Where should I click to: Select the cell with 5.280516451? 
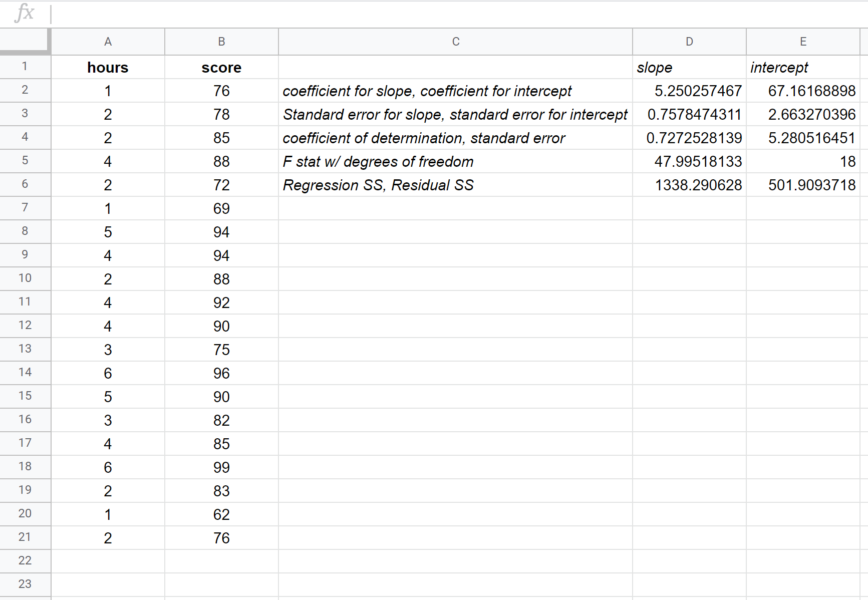click(x=803, y=138)
